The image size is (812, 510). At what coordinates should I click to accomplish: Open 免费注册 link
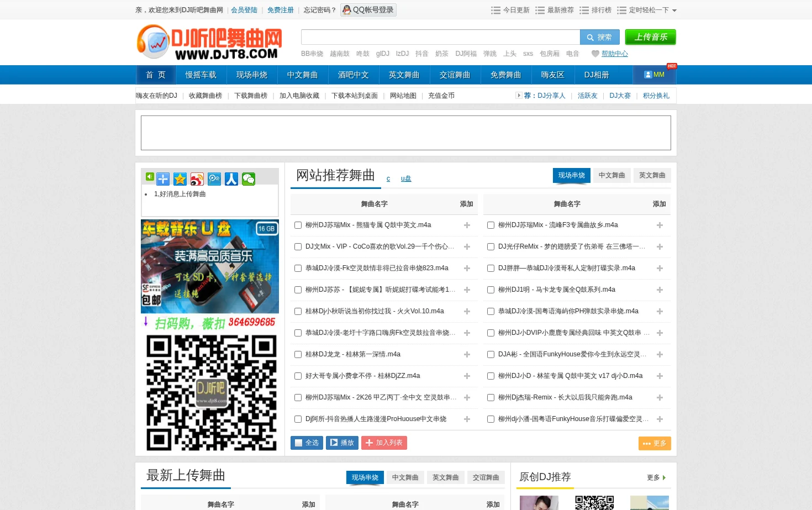pos(281,10)
